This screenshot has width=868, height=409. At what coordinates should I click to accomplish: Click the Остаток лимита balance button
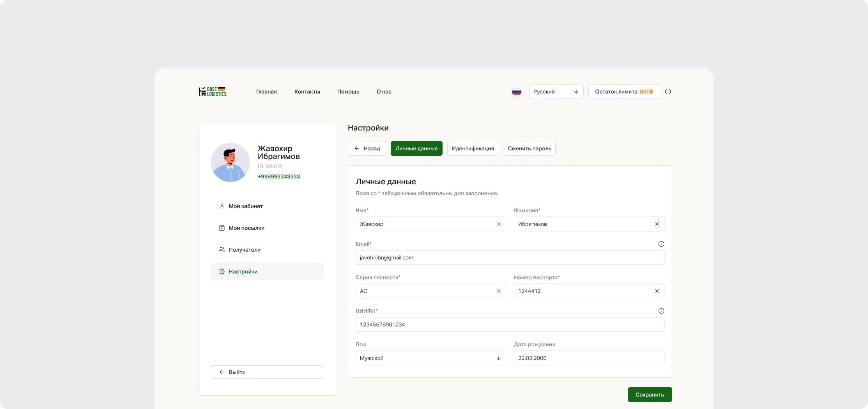coord(624,92)
